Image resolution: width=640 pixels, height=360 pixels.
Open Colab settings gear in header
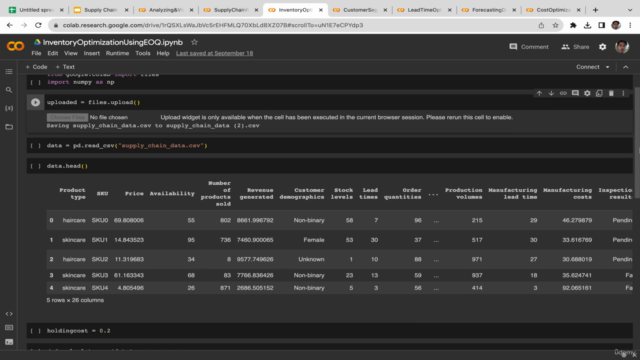tap(602, 47)
